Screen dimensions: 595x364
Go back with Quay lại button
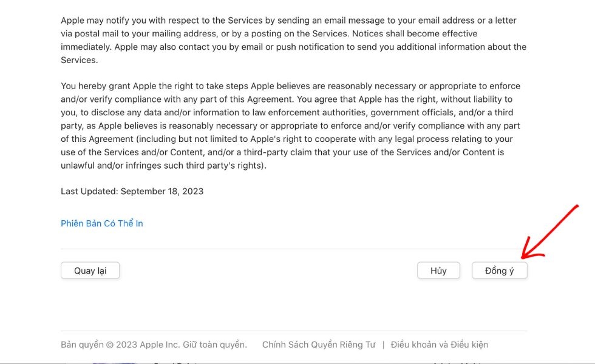coord(90,271)
